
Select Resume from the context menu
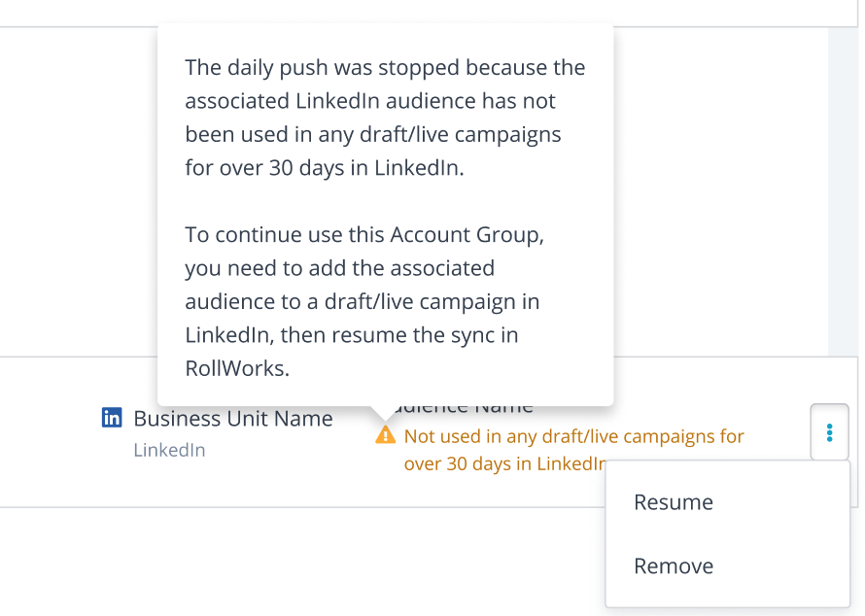674,502
